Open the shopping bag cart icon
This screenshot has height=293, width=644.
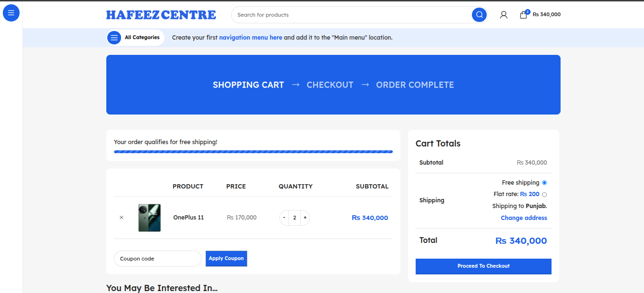(x=523, y=15)
